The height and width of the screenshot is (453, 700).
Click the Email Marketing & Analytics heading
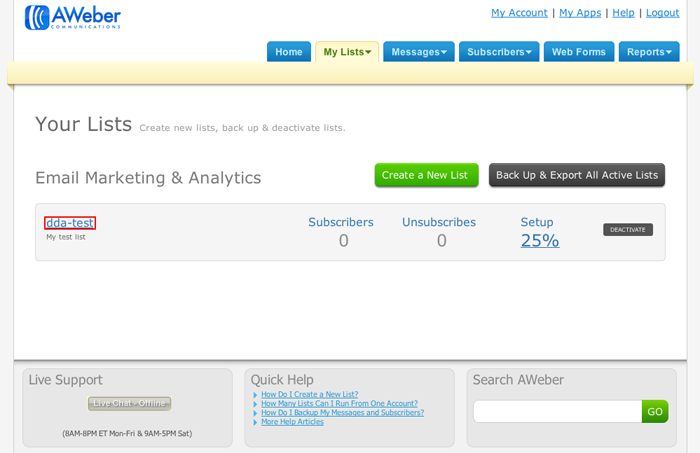(148, 178)
